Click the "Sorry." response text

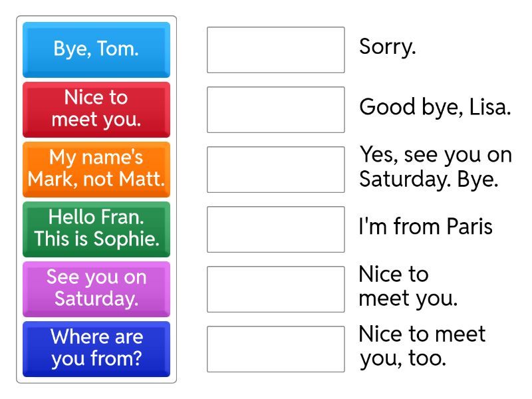coord(387,47)
